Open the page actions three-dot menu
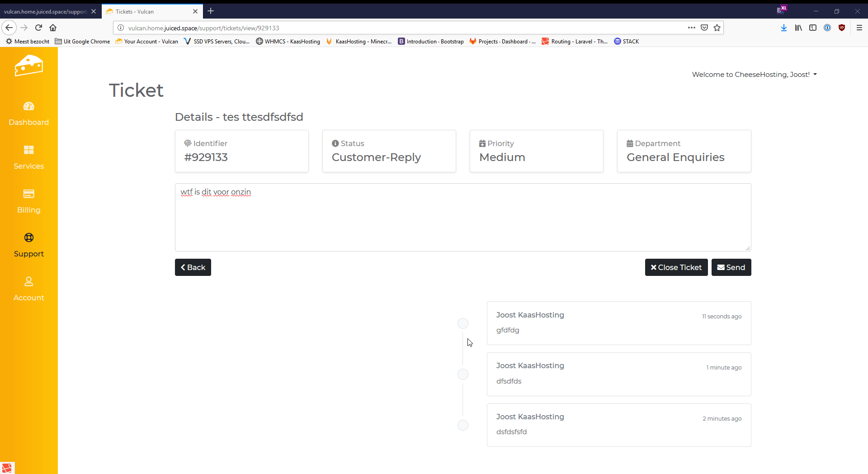Screen dimensions: 868x474 pyautogui.click(x=691, y=28)
